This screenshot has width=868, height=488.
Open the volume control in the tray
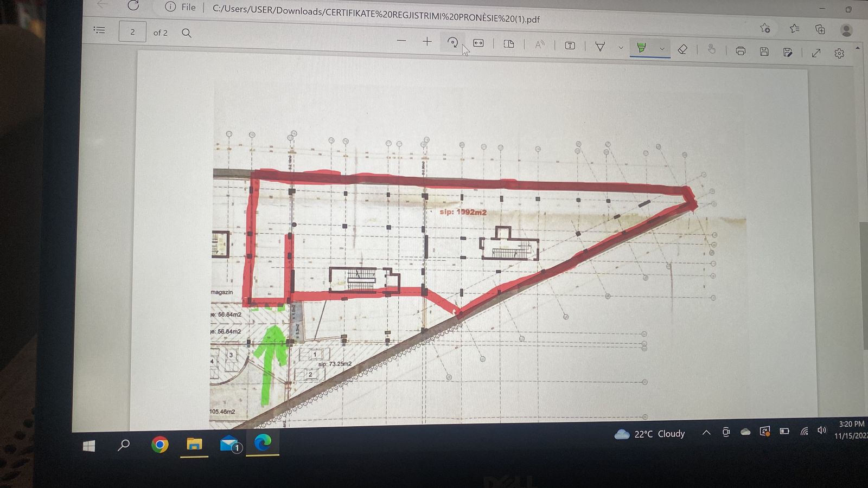point(822,430)
